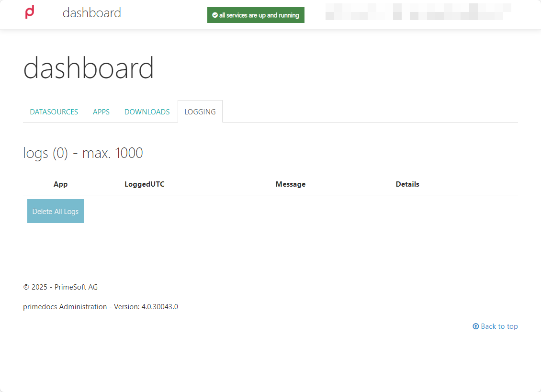Click the primedocs Administration version text
The image size is (541, 392).
[101, 307]
